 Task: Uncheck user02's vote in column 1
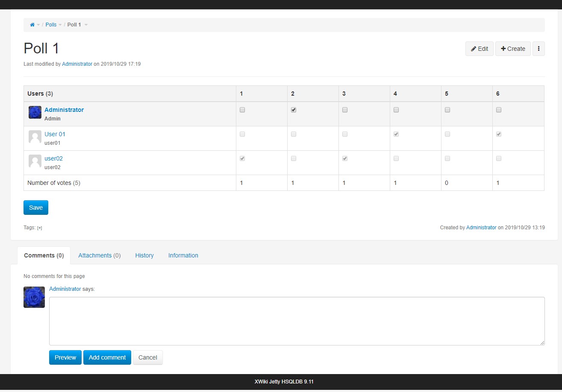(x=242, y=158)
